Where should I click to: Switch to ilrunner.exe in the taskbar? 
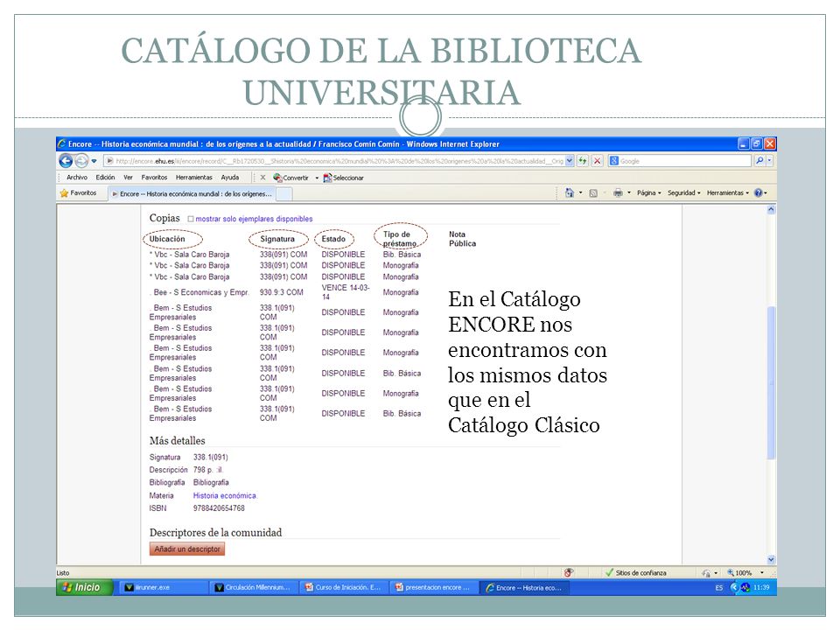tap(163, 588)
